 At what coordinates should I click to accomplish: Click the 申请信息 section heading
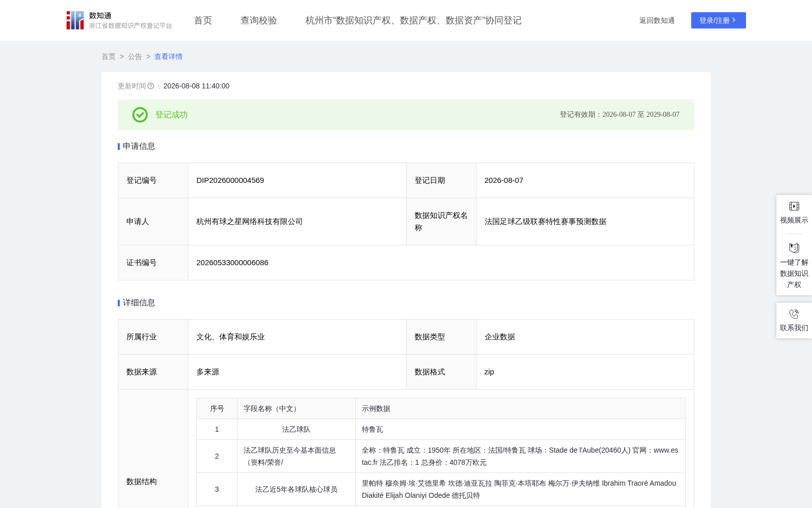139,146
